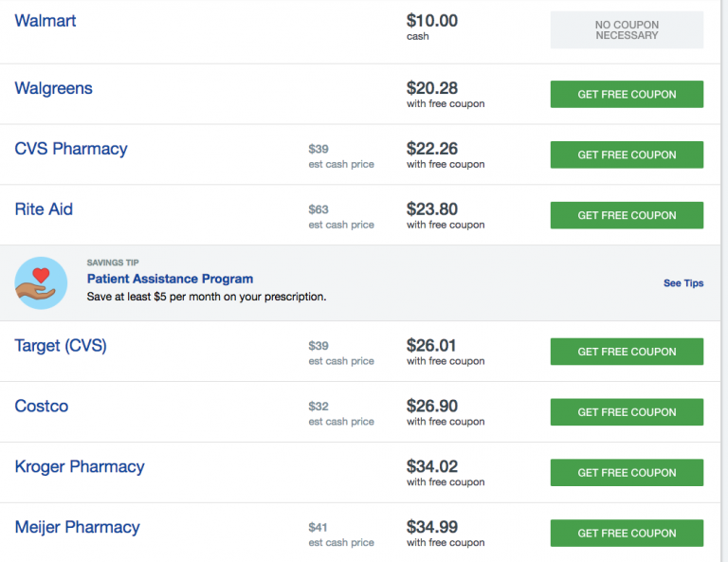This screenshot has width=728, height=562.
Task: Get free coupon for CVS Pharmacy
Action: pos(627,154)
